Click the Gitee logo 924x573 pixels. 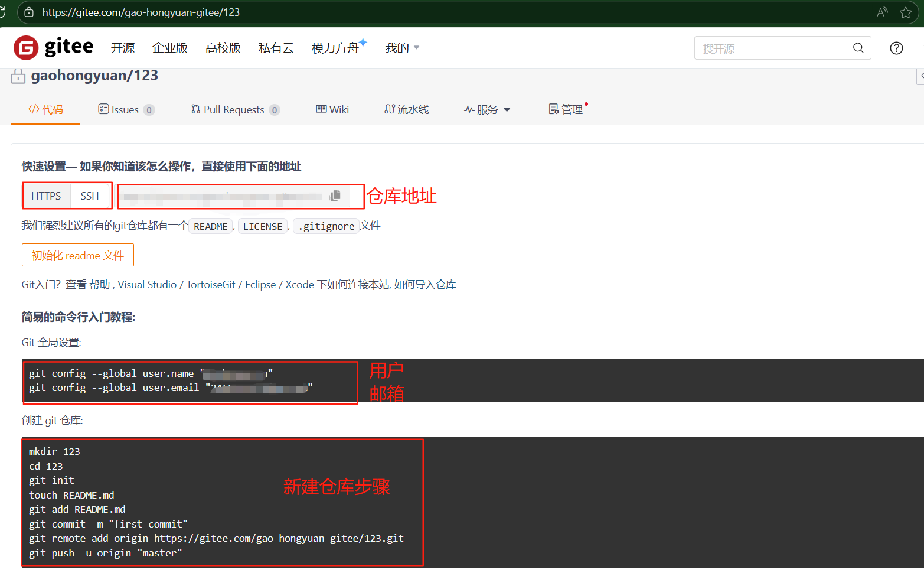[x=53, y=47]
